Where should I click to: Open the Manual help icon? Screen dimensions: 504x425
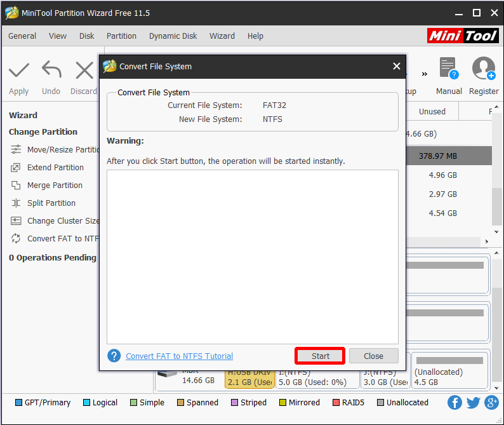pos(449,68)
